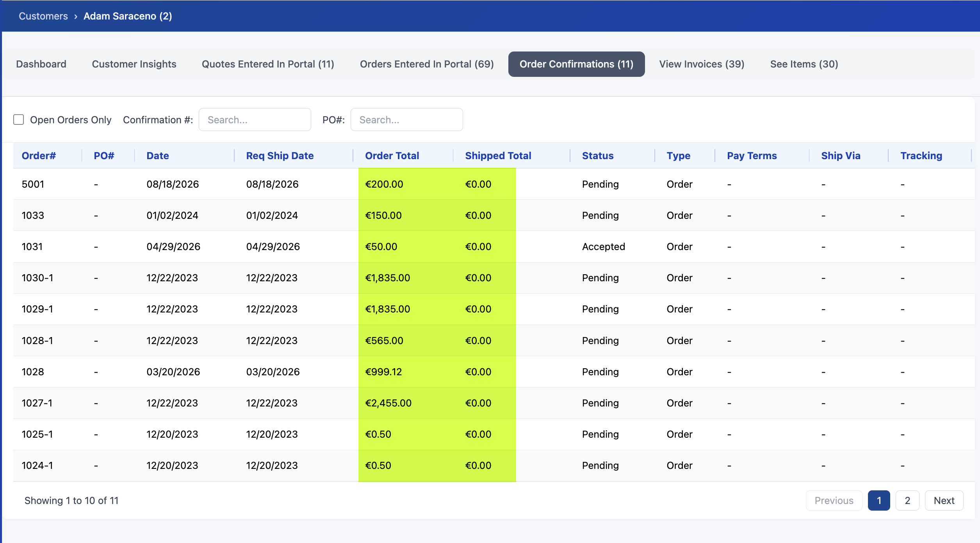Select order 1029-1 row
This screenshot has width=980, height=543.
coord(494,309)
